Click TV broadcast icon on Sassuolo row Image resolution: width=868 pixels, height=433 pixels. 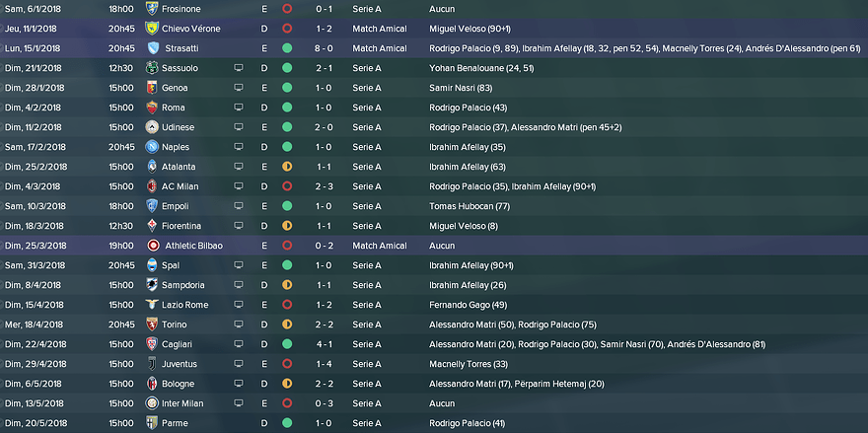tap(239, 68)
